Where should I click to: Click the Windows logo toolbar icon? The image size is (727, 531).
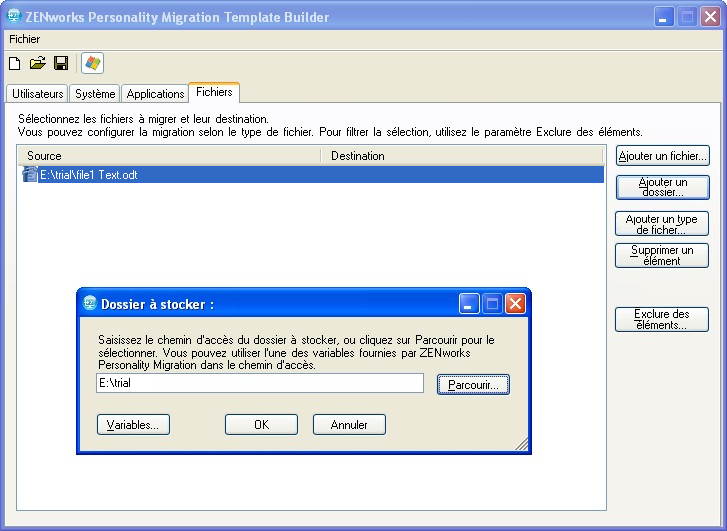click(92, 63)
